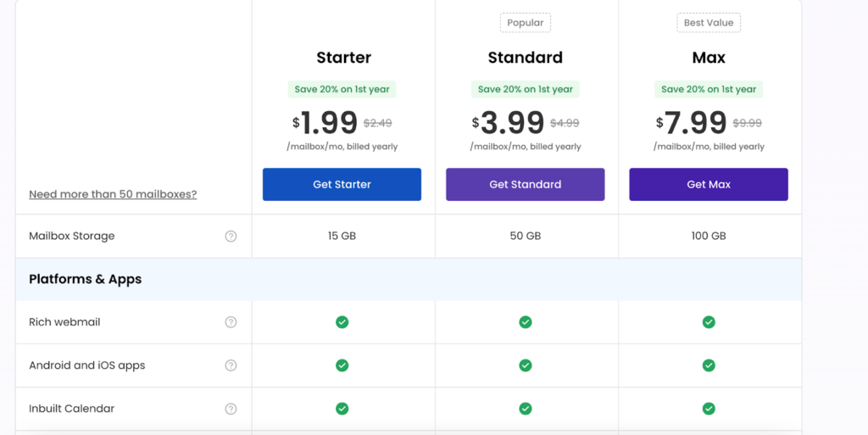
Task: Select the Platforms & Apps section header
Action: tap(86, 279)
